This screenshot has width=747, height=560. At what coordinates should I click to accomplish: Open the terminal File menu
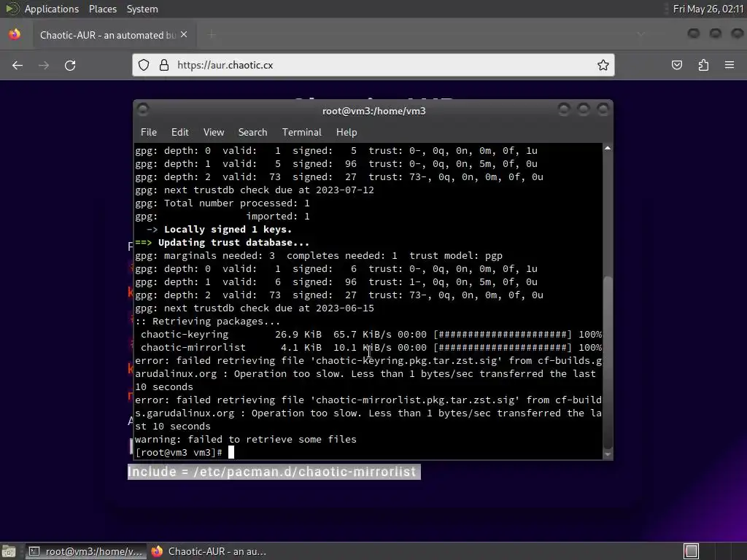click(x=149, y=133)
